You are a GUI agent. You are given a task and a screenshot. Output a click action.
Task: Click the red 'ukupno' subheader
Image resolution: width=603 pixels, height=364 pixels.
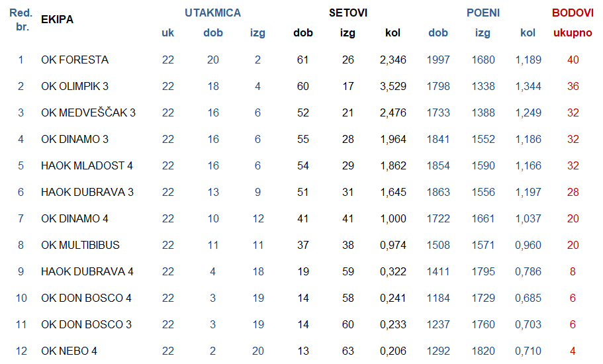point(573,33)
